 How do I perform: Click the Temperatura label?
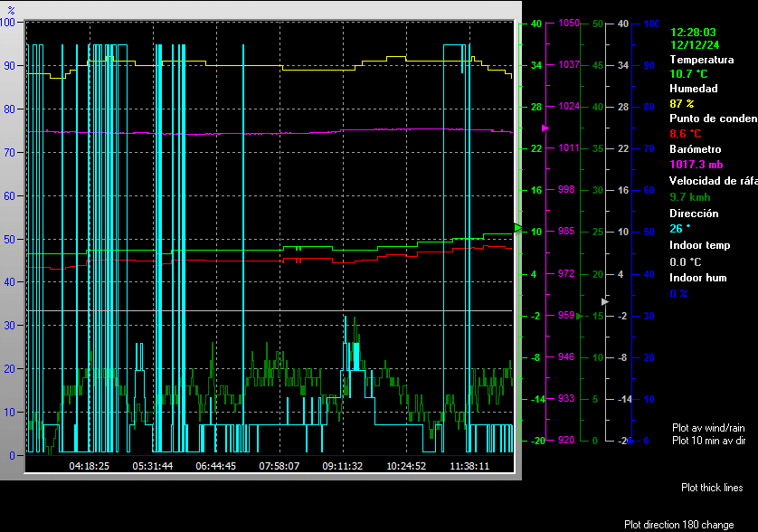(x=701, y=59)
